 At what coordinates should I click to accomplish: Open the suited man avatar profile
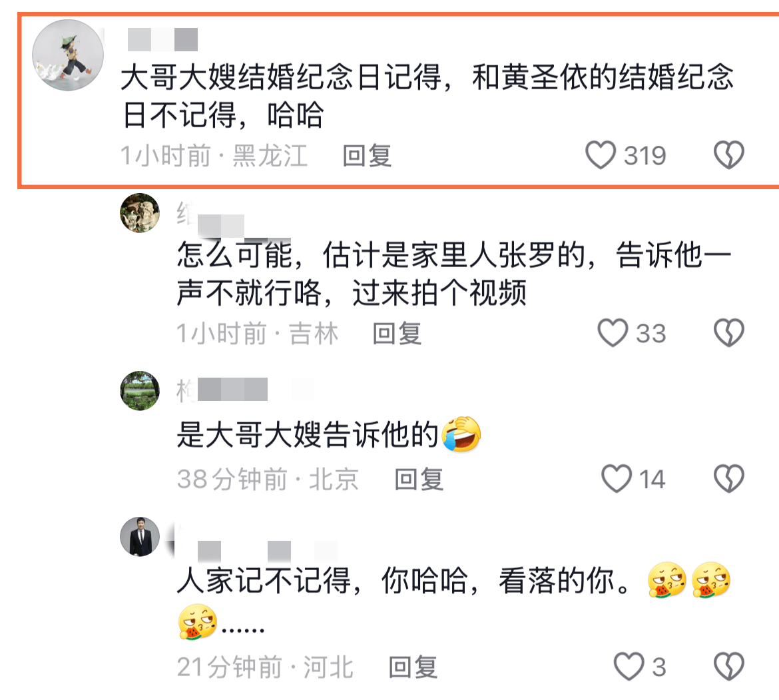coord(140,537)
